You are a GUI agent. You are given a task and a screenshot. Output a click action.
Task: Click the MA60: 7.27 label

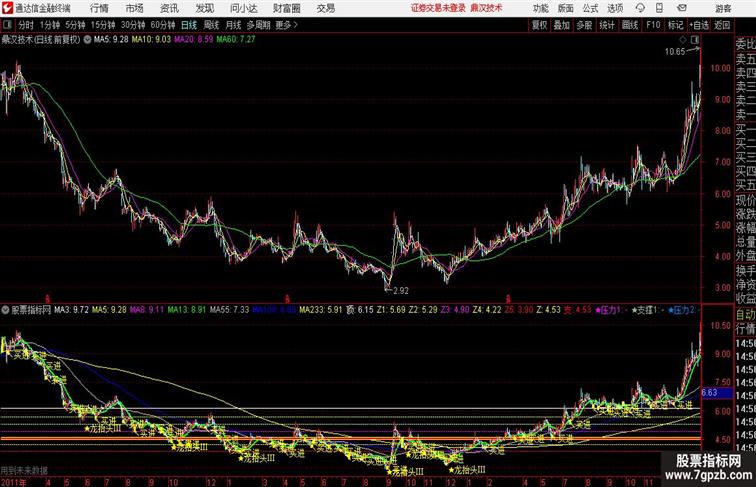(x=236, y=40)
